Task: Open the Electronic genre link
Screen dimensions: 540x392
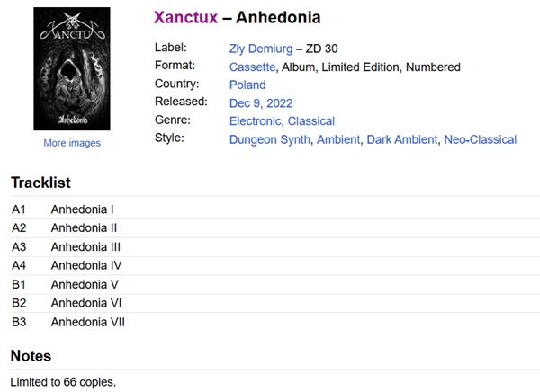Action: point(255,121)
